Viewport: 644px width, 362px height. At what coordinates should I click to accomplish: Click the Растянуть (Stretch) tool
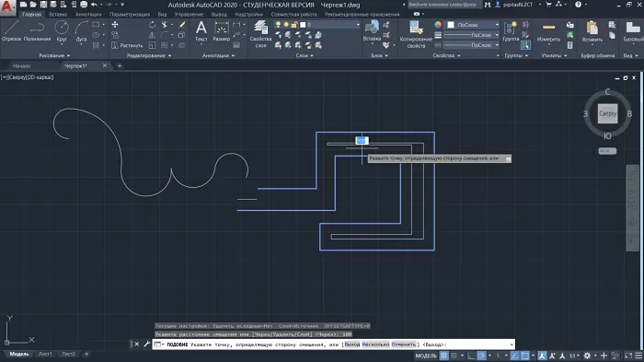point(127,45)
